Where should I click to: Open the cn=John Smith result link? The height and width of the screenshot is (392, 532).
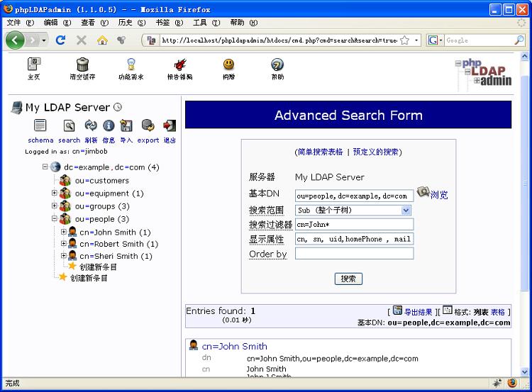pos(234,347)
